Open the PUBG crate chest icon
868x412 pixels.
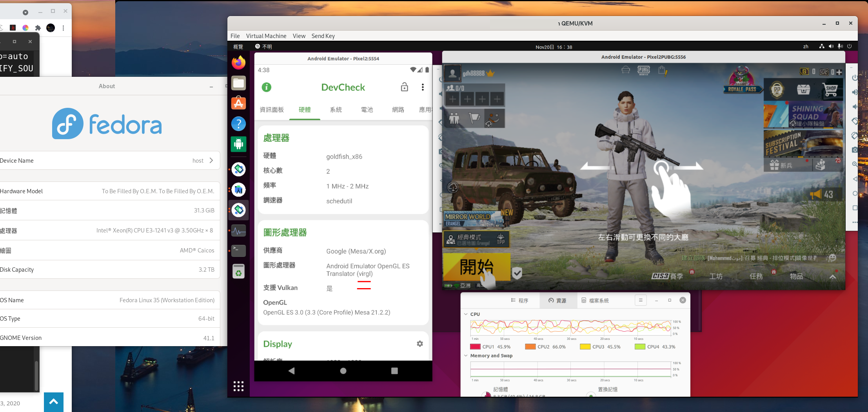pos(803,90)
